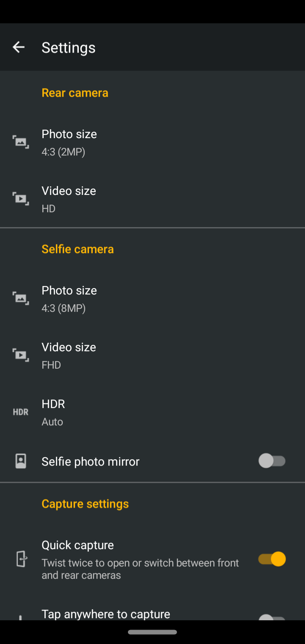Toggle the Tap anywhere to capture switch
The image size is (305, 644).
pos(272,617)
